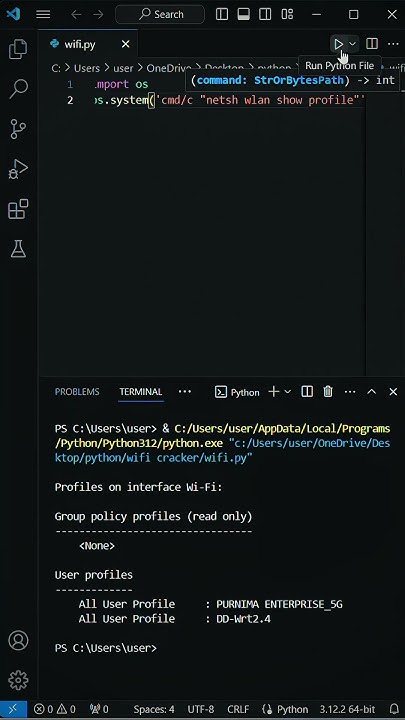This screenshot has width=405, height=720.
Task: Toggle the bottom panel layout icon
Action: [x=243, y=15]
